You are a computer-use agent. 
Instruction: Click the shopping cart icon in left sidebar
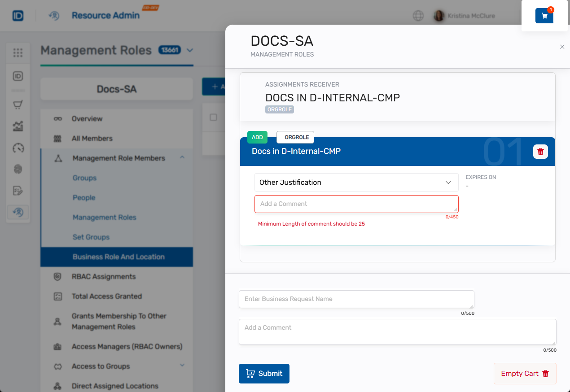point(18,105)
